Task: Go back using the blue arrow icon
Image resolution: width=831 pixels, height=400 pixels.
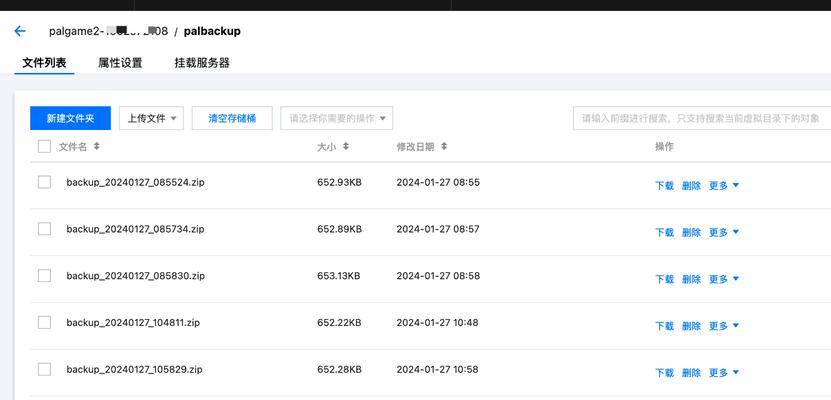Action: (20, 31)
